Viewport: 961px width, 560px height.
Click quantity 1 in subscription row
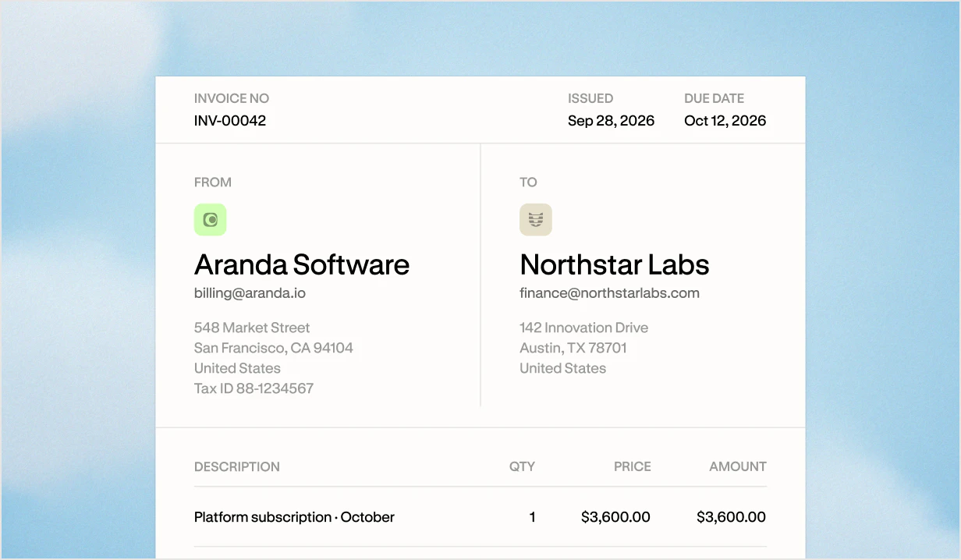(533, 517)
